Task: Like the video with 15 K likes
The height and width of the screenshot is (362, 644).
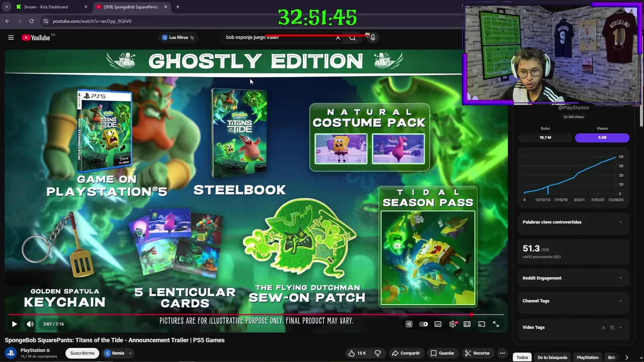Action: coord(357,353)
